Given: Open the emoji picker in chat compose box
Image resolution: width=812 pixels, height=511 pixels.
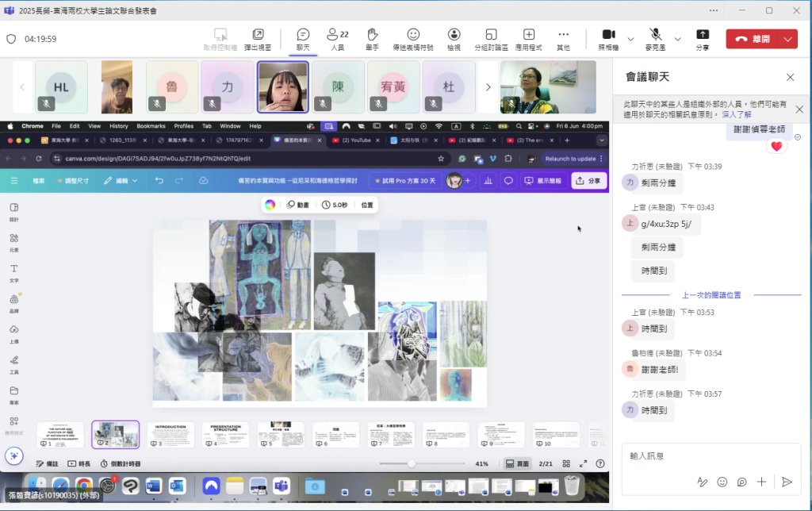Looking at the screenshot, I should tap(722, 482).
